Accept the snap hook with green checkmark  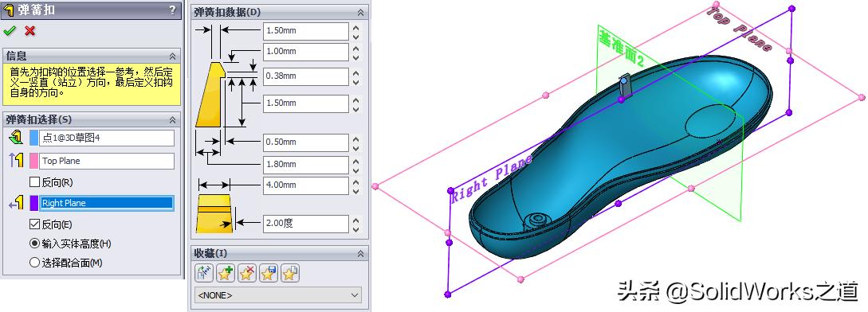point(9,30)
